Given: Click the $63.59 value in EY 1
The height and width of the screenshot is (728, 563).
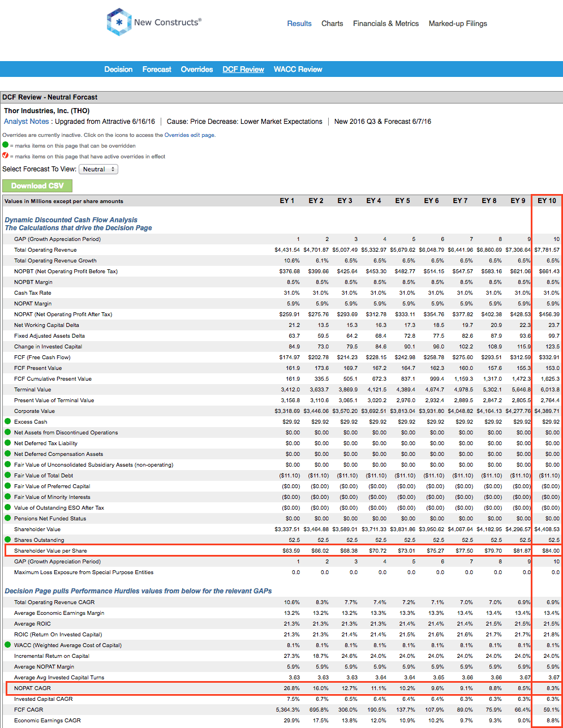Looking at the screenshot, I should 291,551.
